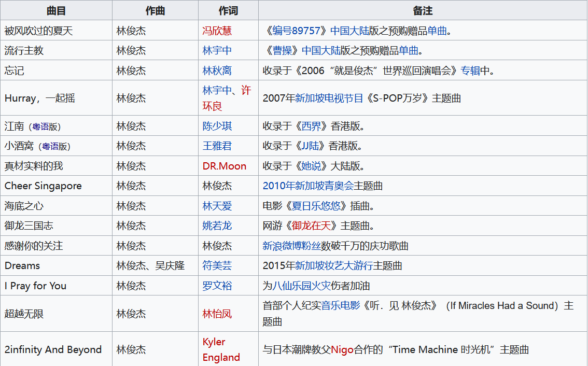Select the song title 感谢你的关注

coord(34,246)
